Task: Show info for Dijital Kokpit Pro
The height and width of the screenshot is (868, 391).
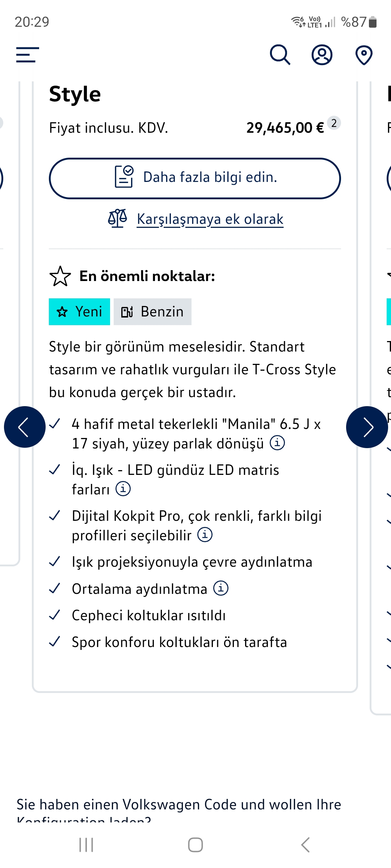Action: tap(205, 535)
